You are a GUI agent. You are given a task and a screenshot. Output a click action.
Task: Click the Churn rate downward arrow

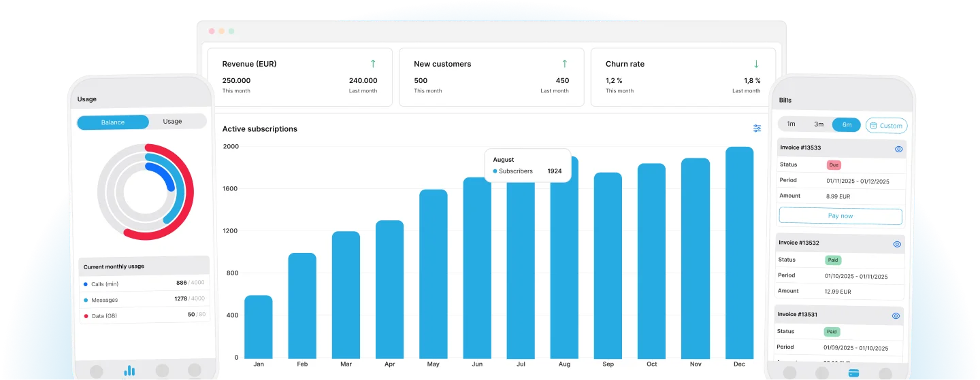756,64
